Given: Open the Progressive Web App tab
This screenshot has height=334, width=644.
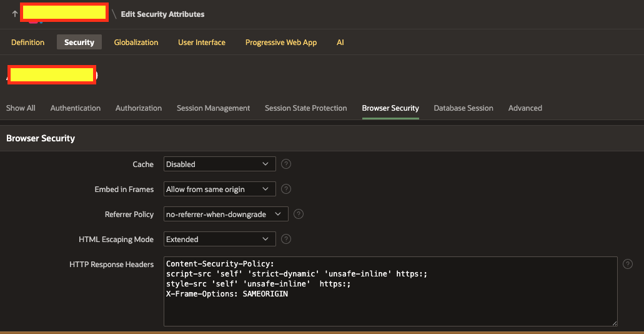Looking at the screenshot, I should tap(281, 42).
